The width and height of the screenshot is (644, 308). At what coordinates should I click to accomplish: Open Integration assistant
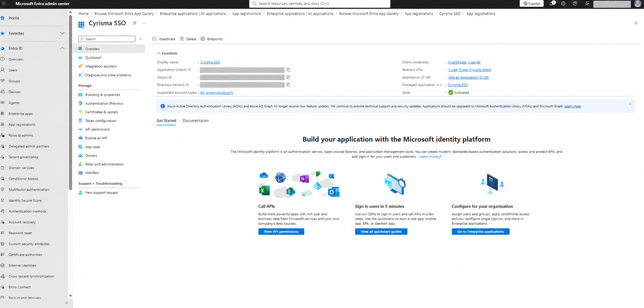pyautogui.click(x=101, y=66)
